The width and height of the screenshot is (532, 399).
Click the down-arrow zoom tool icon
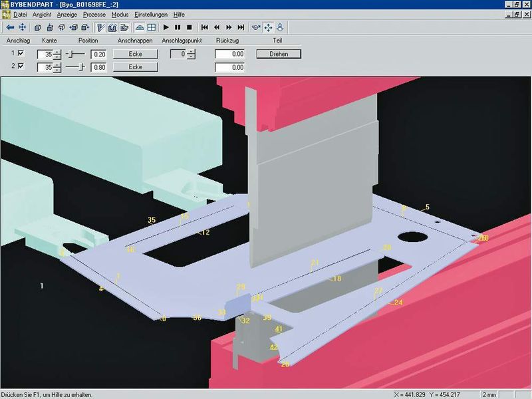click(x=280, y=27)
